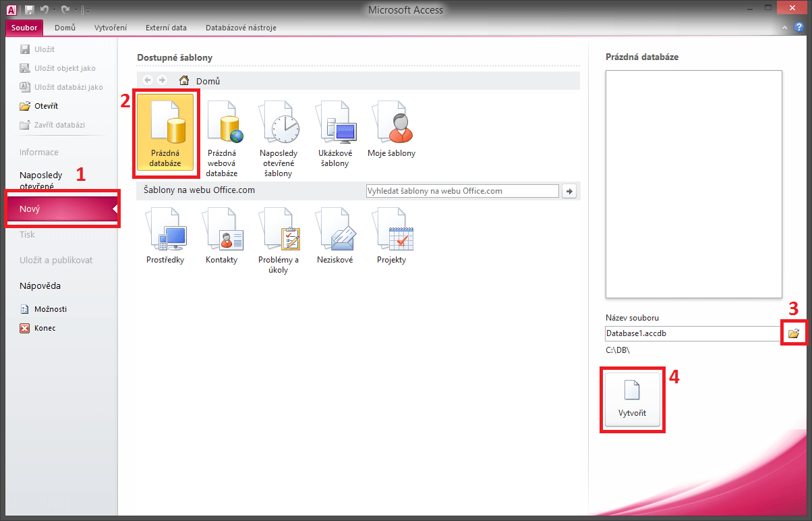Select the Projekty template category
The image size is (812, 521).
click(391, 236)
